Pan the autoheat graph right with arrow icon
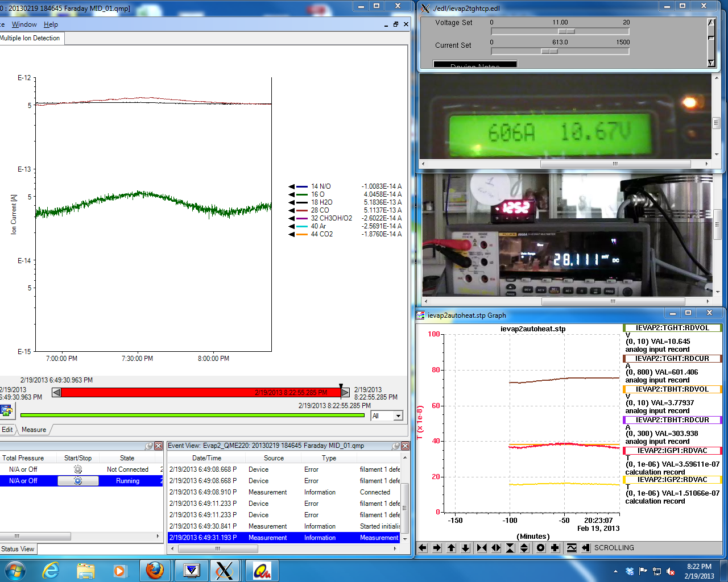The height and width of the screenshot is (582, 728). coord(437,548)
